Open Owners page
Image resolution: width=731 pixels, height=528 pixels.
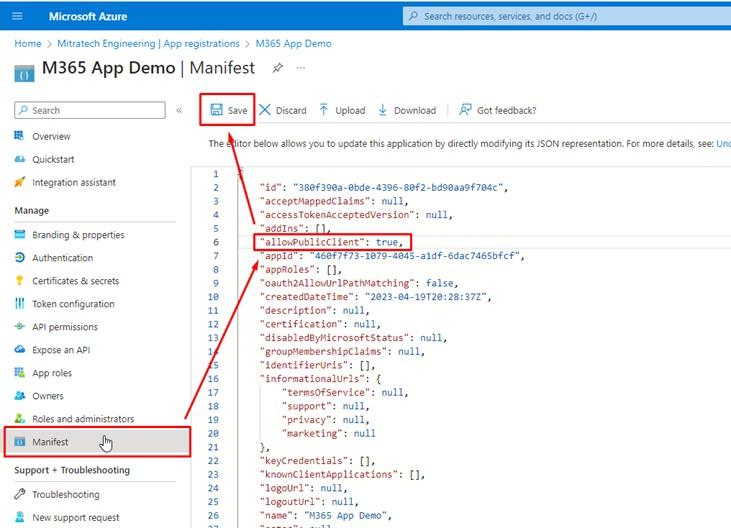(48, 396)
